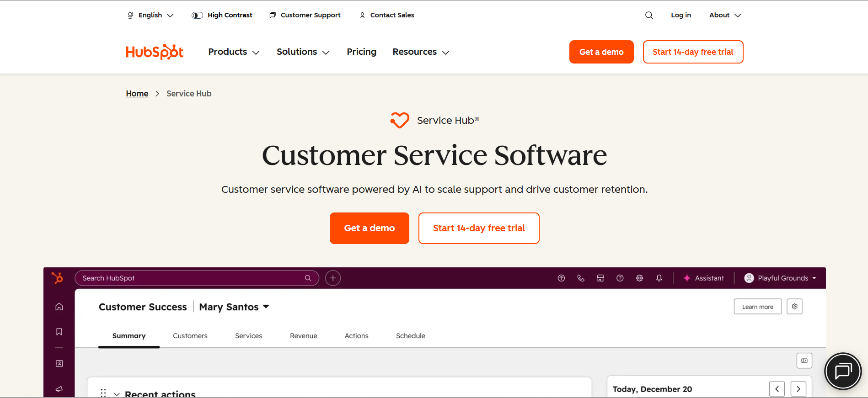Click the help question mark icon

[x=620, y=278]
